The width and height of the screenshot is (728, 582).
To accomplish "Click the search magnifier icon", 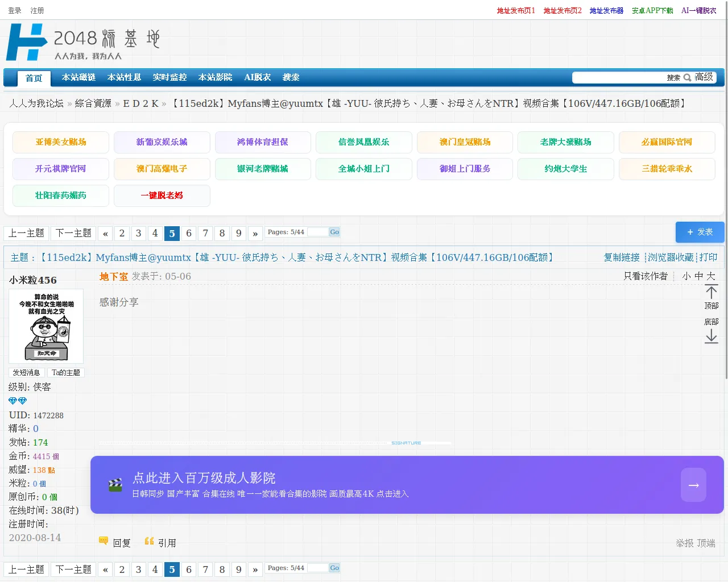I will point(687,78).
